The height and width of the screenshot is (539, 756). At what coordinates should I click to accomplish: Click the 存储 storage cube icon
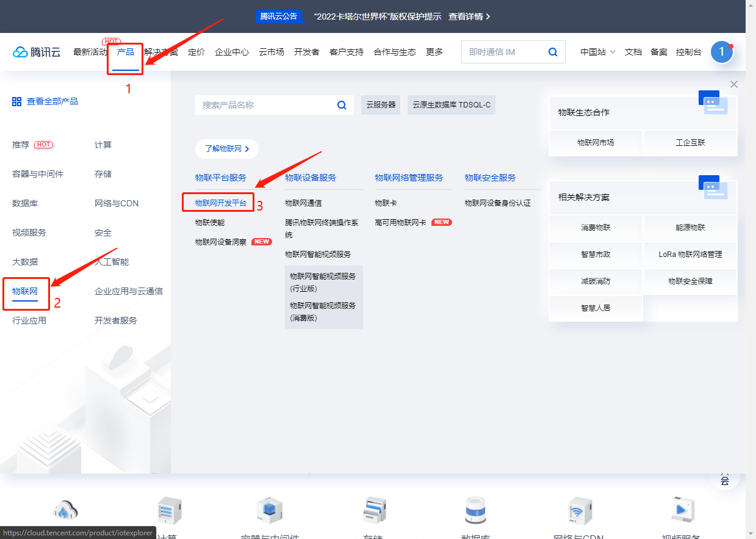(374, 510)
